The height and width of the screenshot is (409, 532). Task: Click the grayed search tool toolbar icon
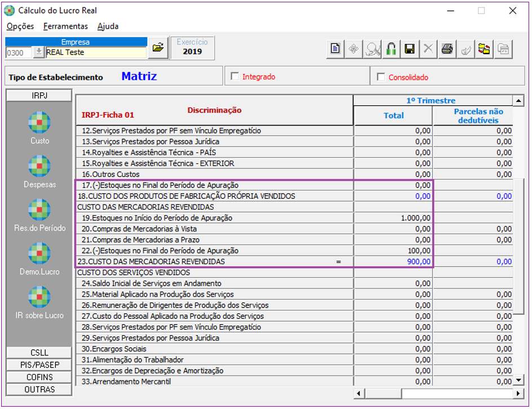point(372,49)
